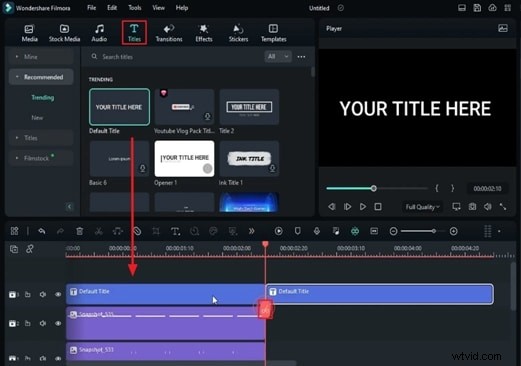Undo the last action

[x=42, y=231]
